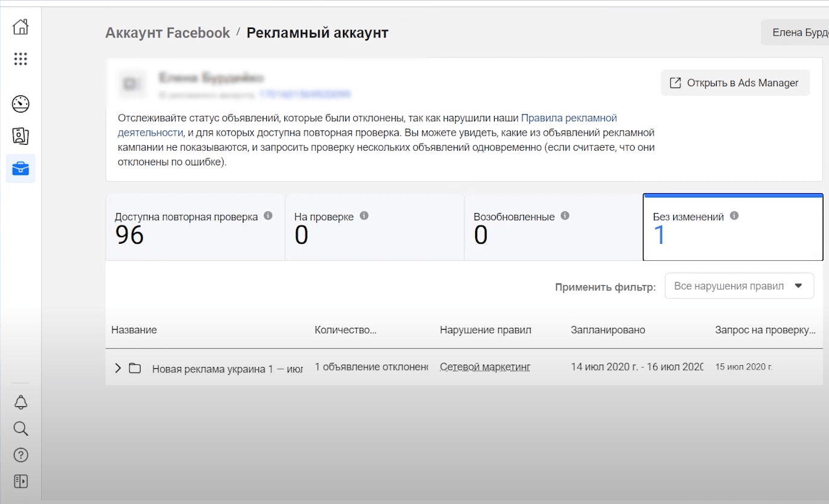The width and height of the screenshot is (829, 504).
Task: Switch to Доступна повторная проверка tab
Action: (x=195, y=228)
